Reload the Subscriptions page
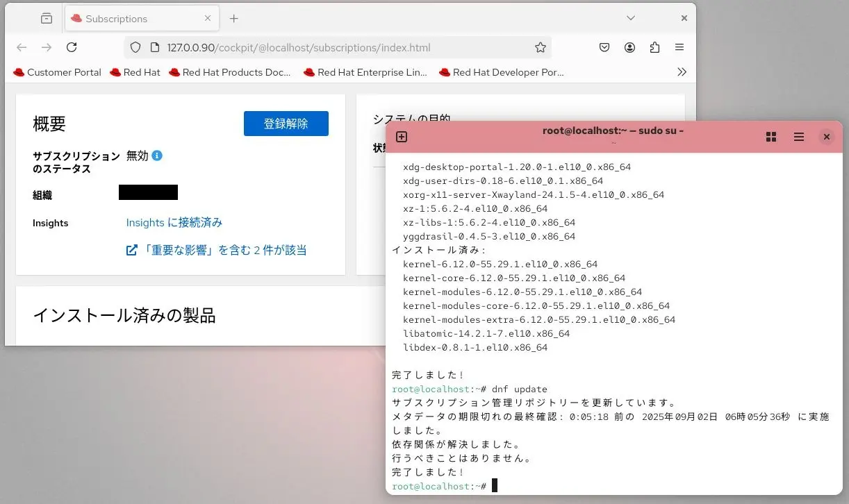This screenshot has width=849, height=504. (72, 47)
